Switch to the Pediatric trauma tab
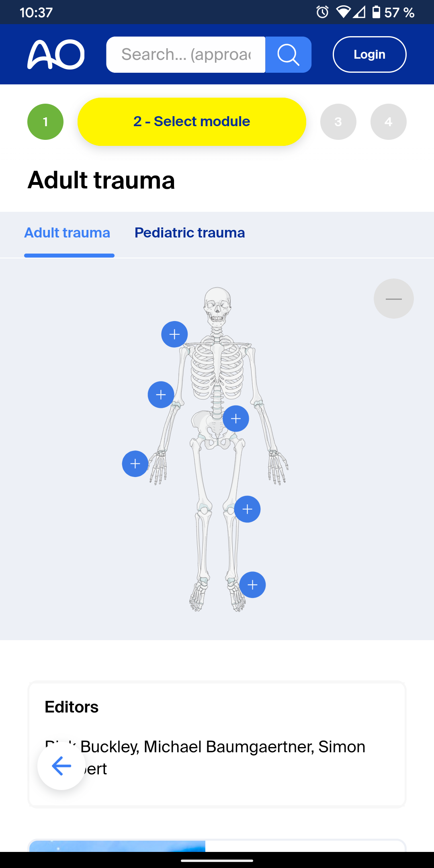434x868 pixels. 190,233
